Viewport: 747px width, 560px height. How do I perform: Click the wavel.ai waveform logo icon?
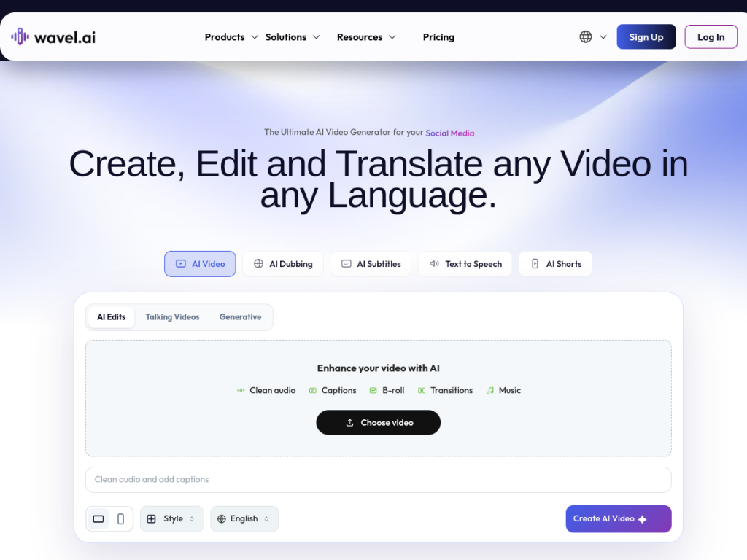point(20,36)
